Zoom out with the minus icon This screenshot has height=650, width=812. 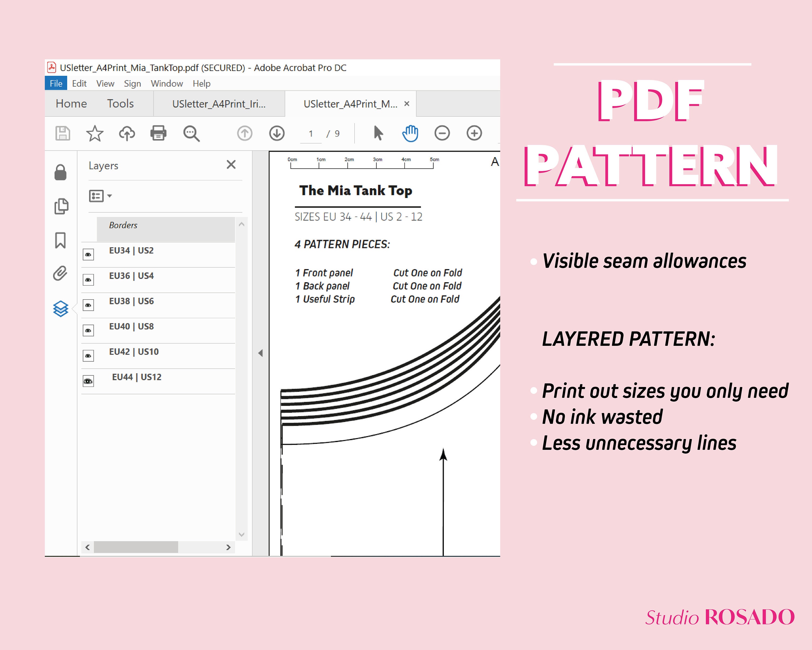442,133
